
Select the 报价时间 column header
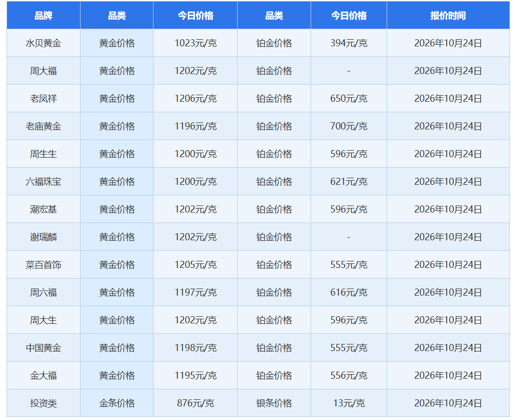click(x=448, y=16)
